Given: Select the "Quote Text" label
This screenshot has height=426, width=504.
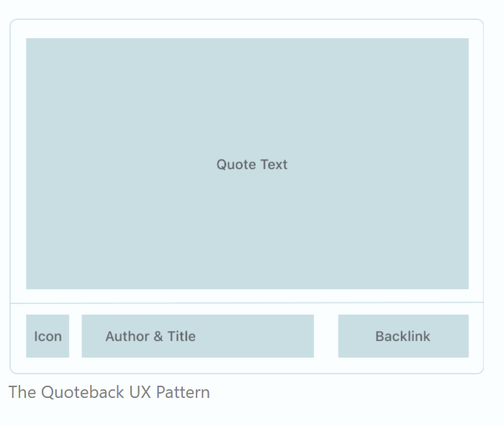Looking at the screenshot, I should (252, 165).
